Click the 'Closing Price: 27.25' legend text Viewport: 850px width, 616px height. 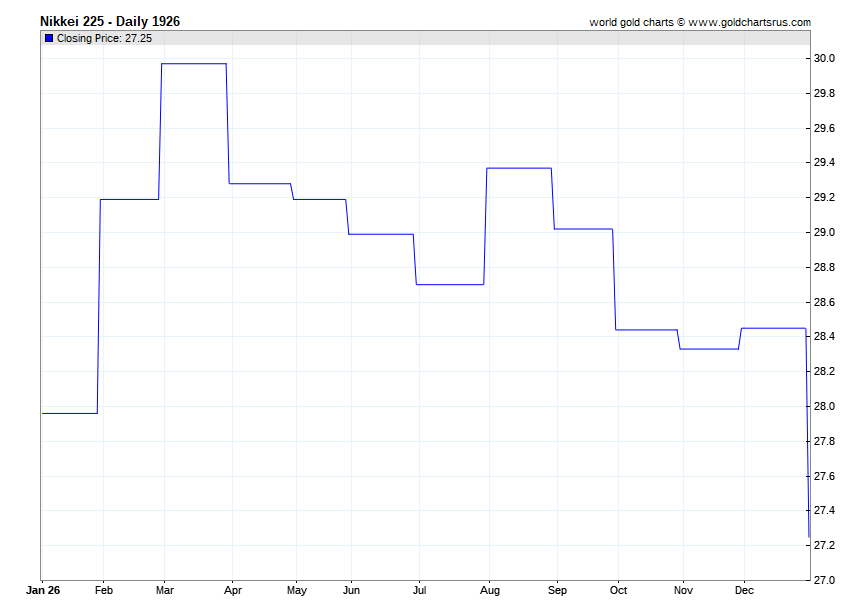coord(104,38)
